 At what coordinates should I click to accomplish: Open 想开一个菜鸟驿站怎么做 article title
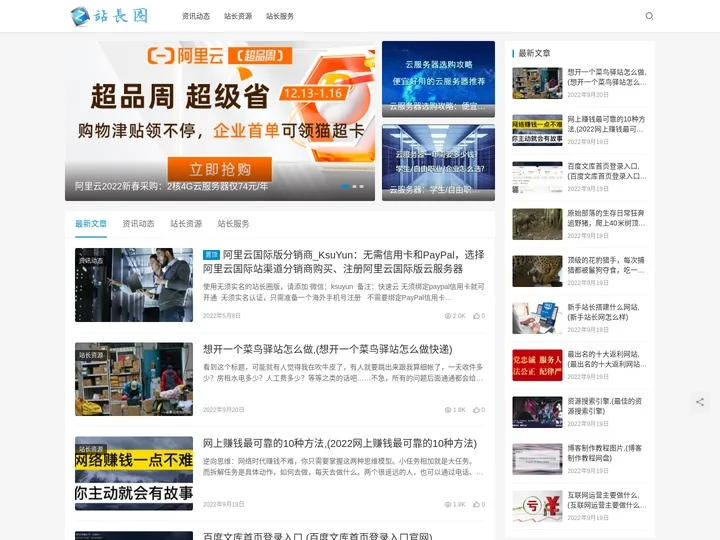point(327,349)
